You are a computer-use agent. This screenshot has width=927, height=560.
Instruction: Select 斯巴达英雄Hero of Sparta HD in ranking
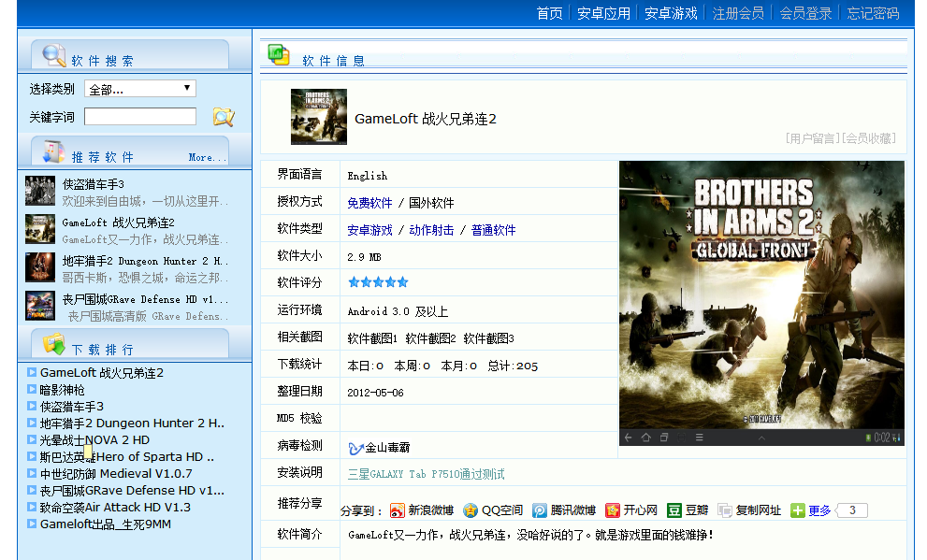coord(126,456)
